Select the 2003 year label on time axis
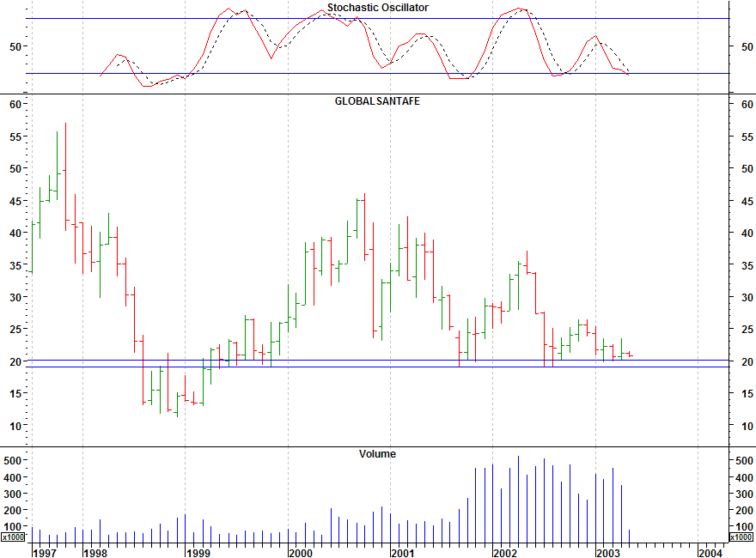Image resolution: width=756 pixels, height=558 pixels. click(x=608, y=553)
